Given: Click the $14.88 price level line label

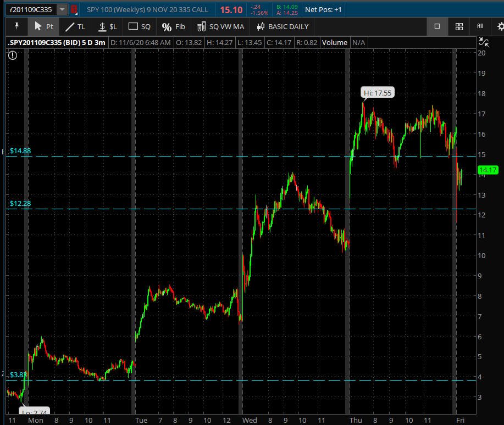Looking at the screenshot, I should 20,151.
